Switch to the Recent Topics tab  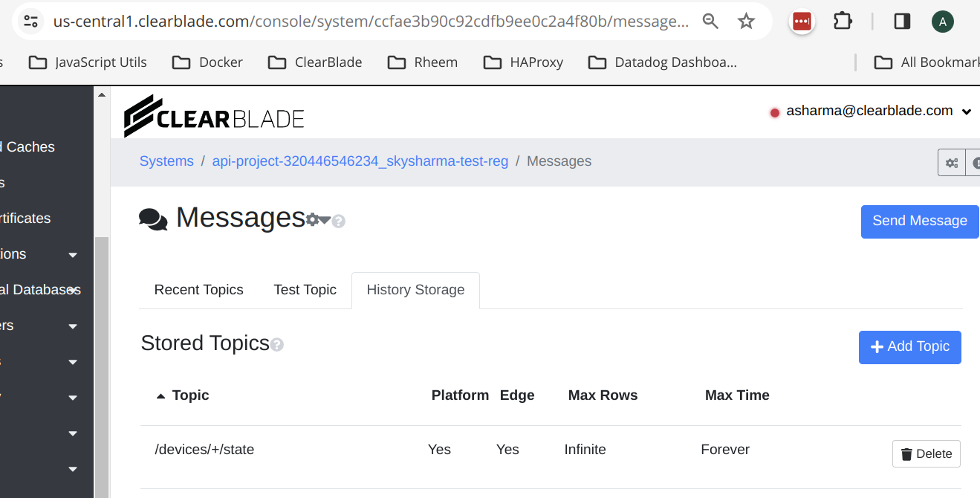(x=198, y=290)
